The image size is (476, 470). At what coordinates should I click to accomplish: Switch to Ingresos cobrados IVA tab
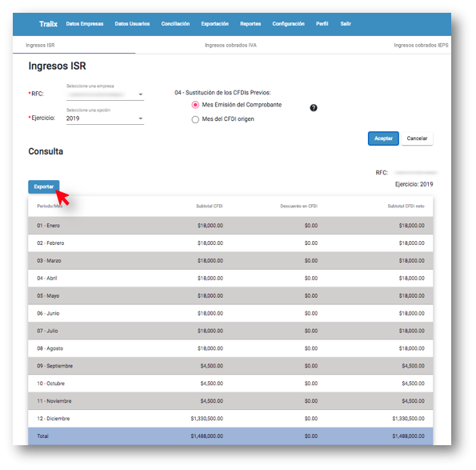coord(230,46)
